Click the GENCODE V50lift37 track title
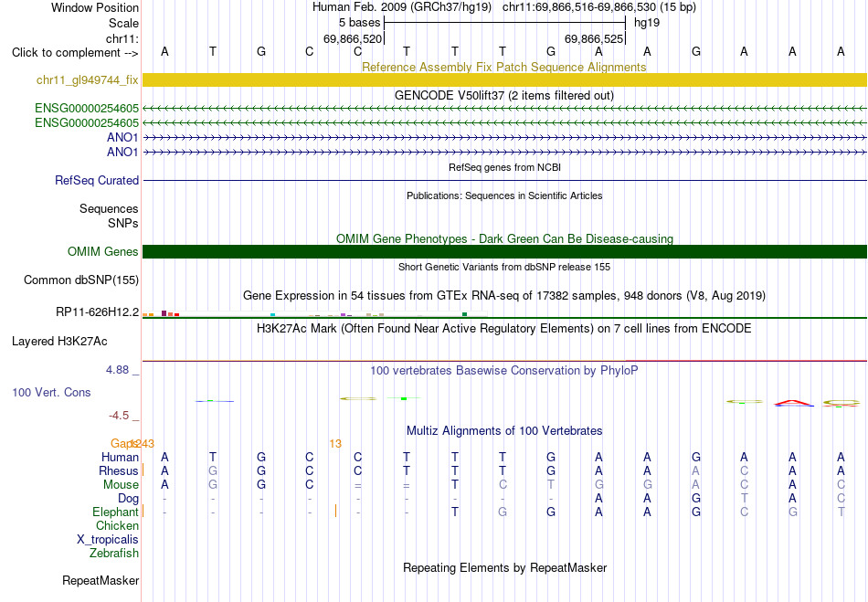The image size is (868, 602). tap(504, 95)
